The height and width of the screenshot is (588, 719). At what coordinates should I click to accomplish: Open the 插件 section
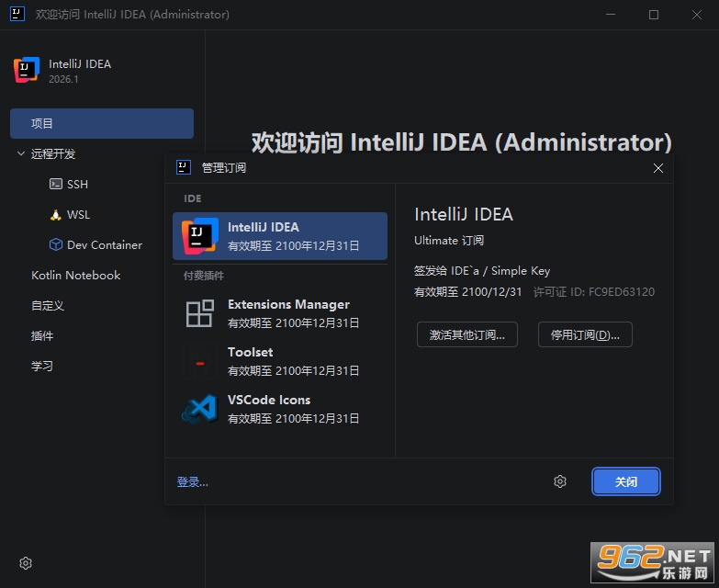point(41,335)
